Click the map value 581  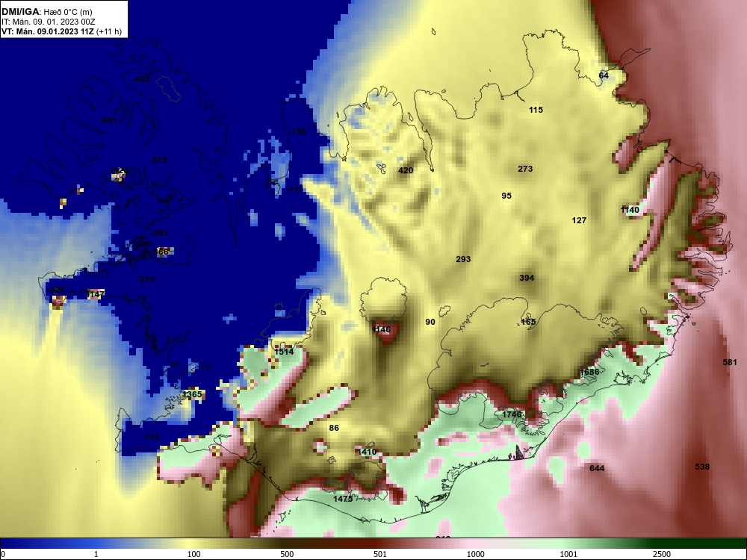pos(730,362)
